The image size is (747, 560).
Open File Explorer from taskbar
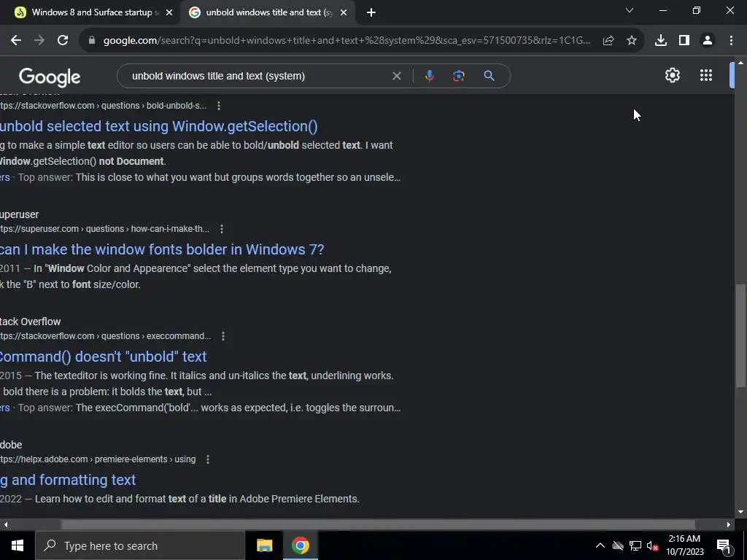tap(264, 545)
